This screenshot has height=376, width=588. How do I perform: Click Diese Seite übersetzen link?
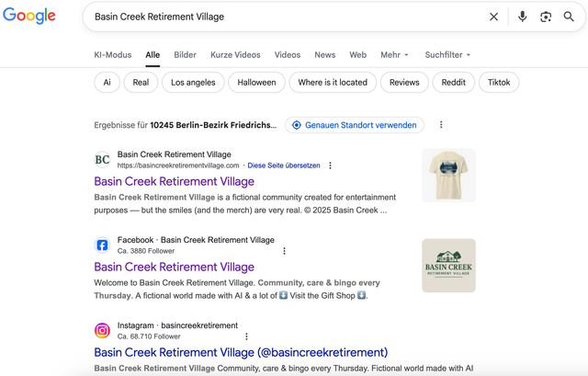click(284, 165)
